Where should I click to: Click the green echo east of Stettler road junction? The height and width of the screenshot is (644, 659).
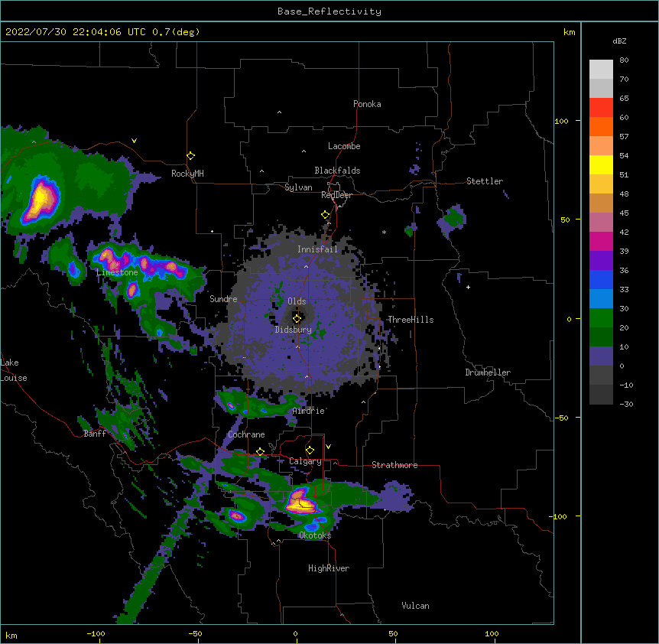[453, 218]
